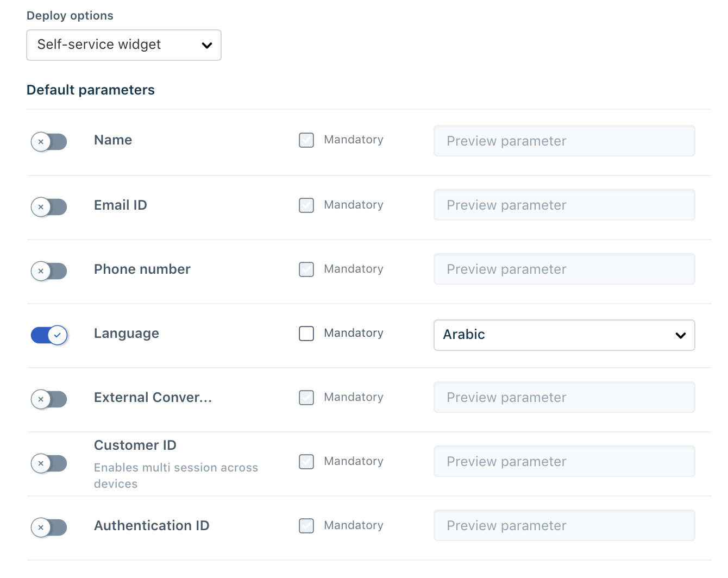This screenshot has height=578, width=728.
Task: Open the Arabic language dropdown
Action: tap(563, 335)
